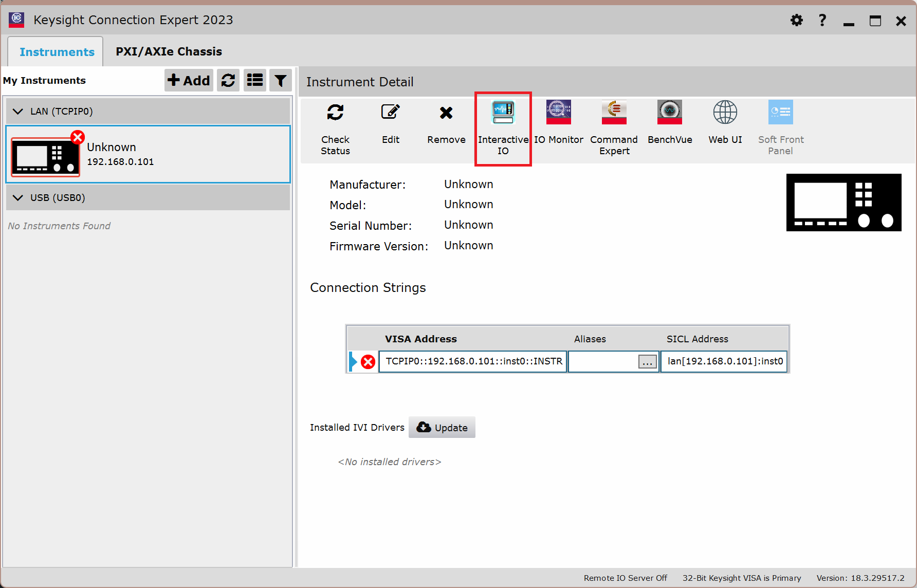
Task: Open IO Monitor
Action: pyautogui.click(x=558, y=113)
